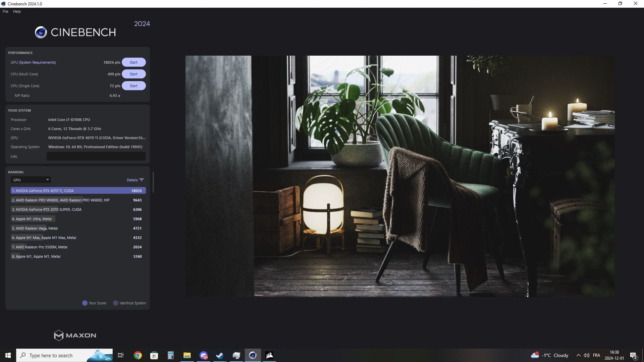Click the system Info input field
This screenshot has height=362, width=644.
(x=96, y=156)
